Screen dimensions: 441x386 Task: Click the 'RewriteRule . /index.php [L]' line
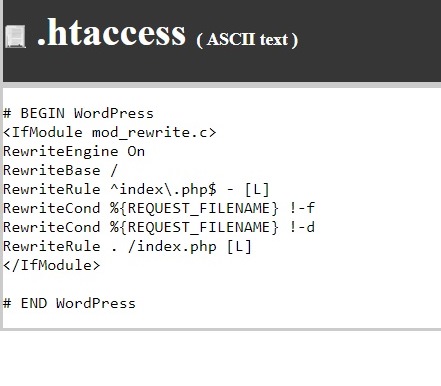127,246
